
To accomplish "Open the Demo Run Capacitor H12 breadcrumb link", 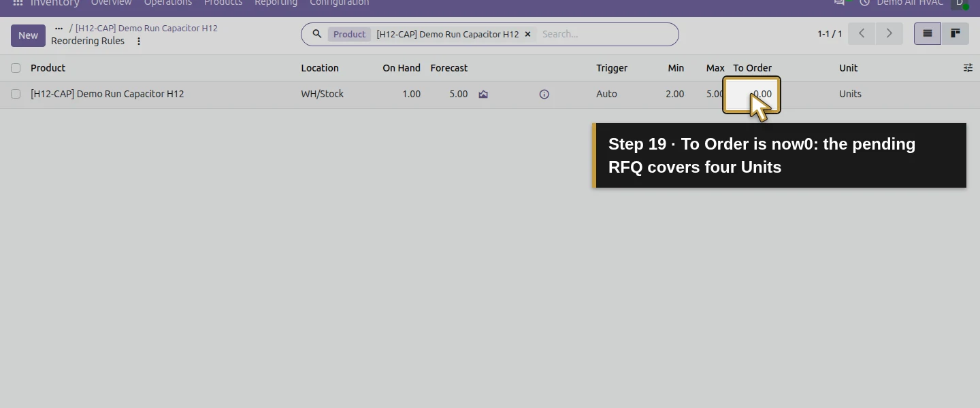I will pos(146,29).
